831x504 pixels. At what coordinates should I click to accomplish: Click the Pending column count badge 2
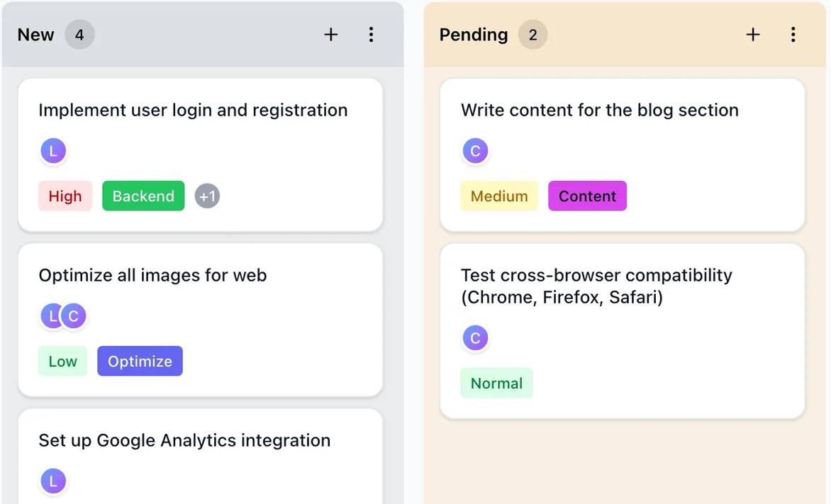532,35
